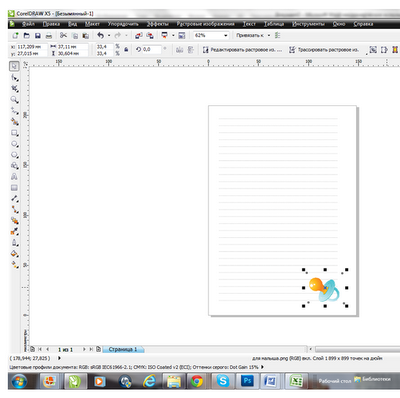
Task: Select the Rectangle tool
Action: coord(14,133)
